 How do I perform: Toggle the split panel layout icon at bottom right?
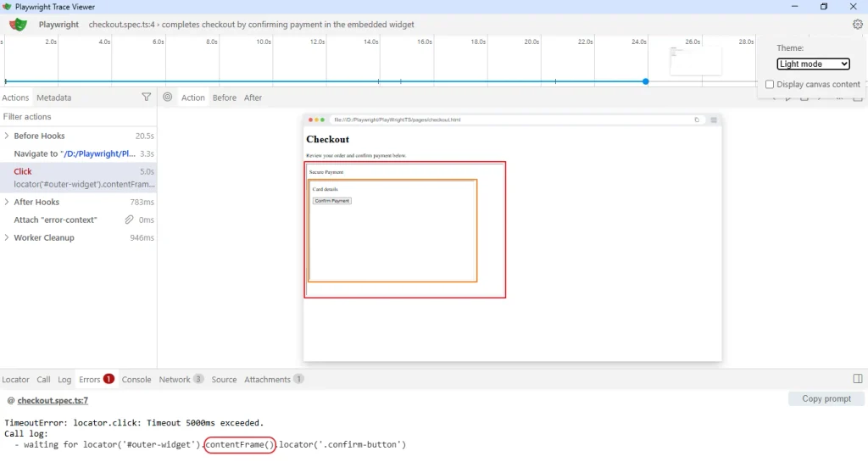pyautogui.click(x=858, y=379)
